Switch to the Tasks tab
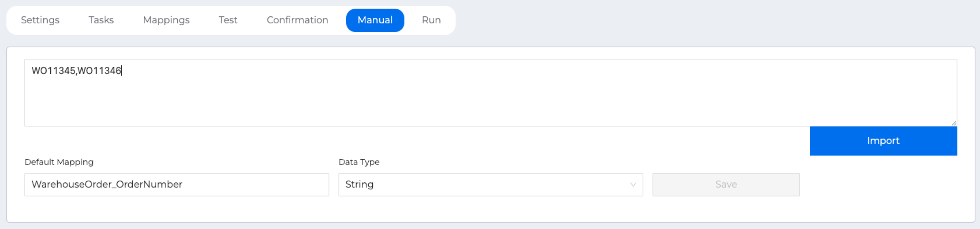 pos(101,20)
